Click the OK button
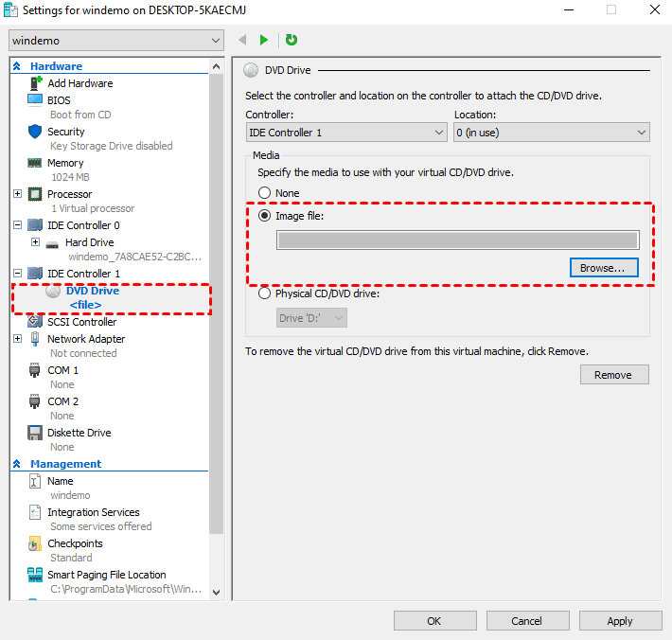The height and width of the screenshot is (640, 672). 435,621
